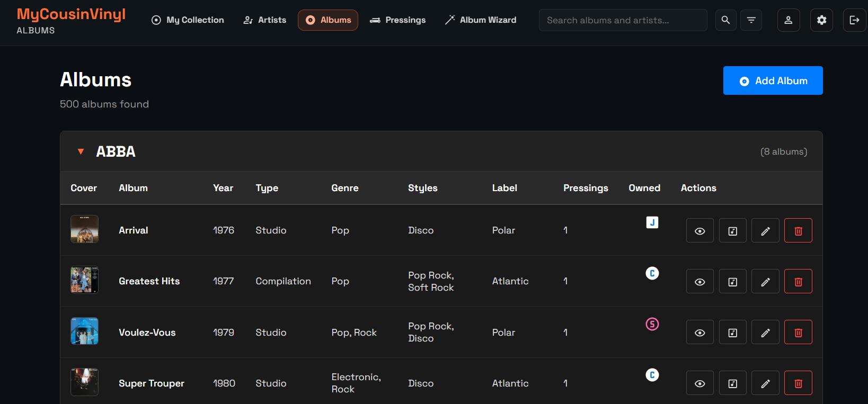Edit the Voulez-Vous album
This screenshot has height=404, width=868.
[x=765, y=332]
